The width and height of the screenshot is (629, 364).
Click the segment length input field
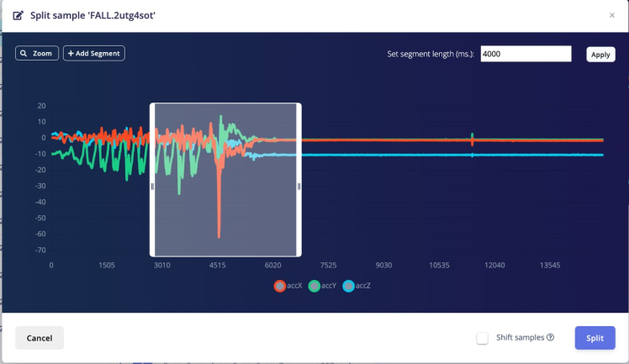coord(526,54)
